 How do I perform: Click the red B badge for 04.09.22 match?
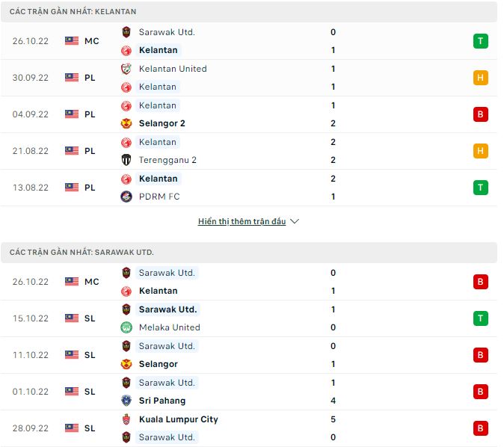coord(481,114)
